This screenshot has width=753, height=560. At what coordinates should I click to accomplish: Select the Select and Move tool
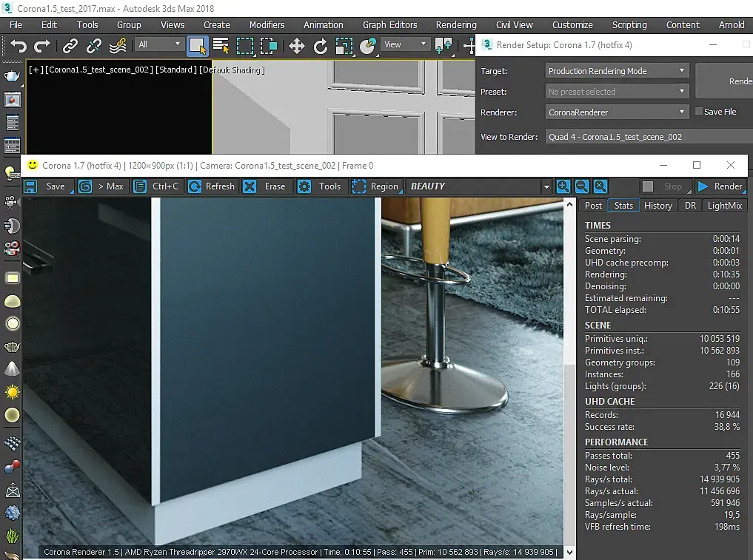296,46
